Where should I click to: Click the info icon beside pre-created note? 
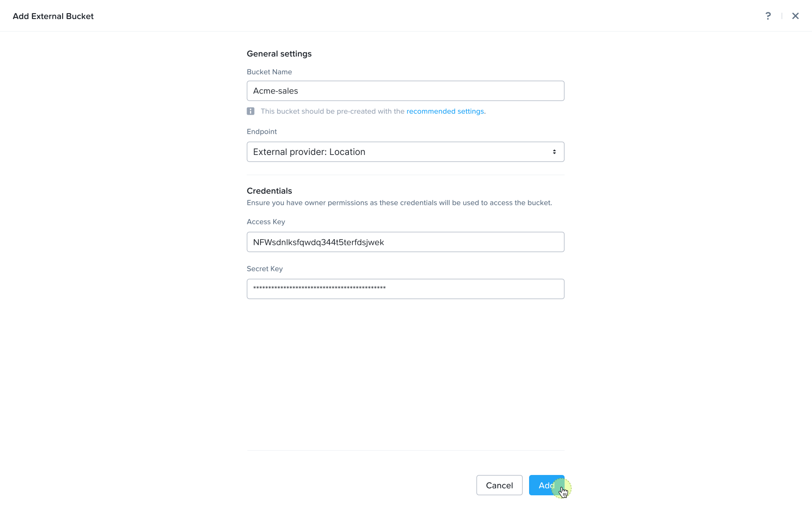click(x=251, y=111)
